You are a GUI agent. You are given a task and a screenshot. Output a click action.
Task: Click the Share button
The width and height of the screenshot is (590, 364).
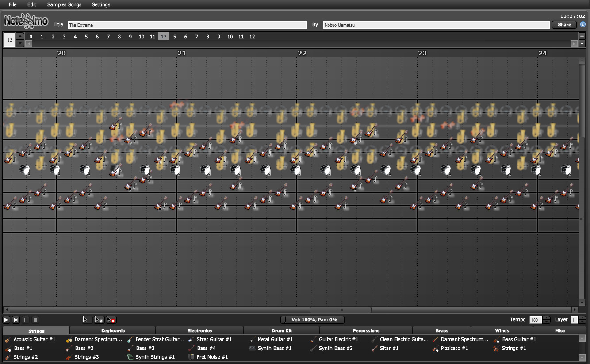[564, 25]
